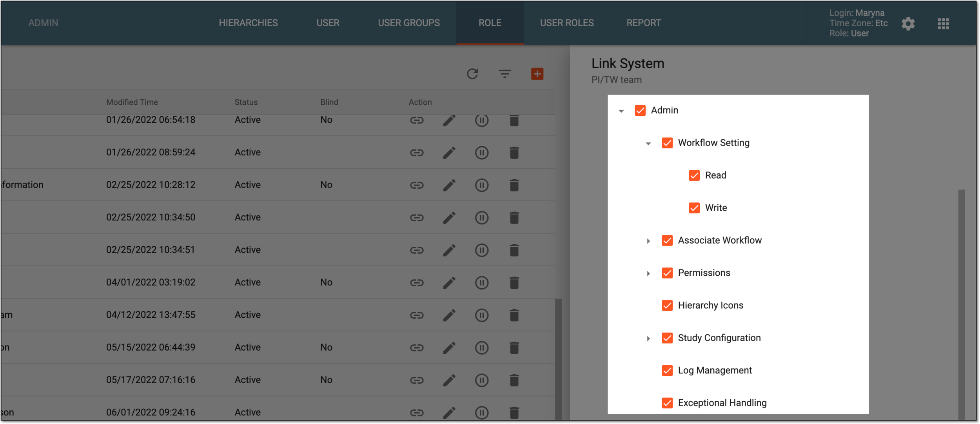Switch to the User tab
This screenshot has width=980, height=424.
(x=328, y=23)
